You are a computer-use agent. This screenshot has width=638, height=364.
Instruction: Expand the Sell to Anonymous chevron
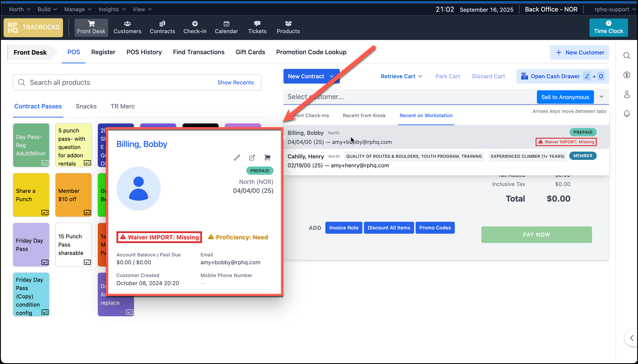click(601, 97)
